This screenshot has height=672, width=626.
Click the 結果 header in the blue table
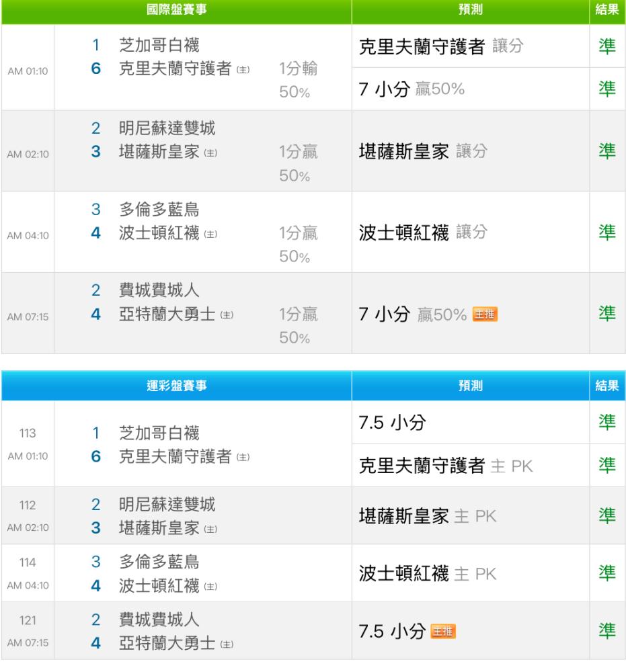(607, 386)
